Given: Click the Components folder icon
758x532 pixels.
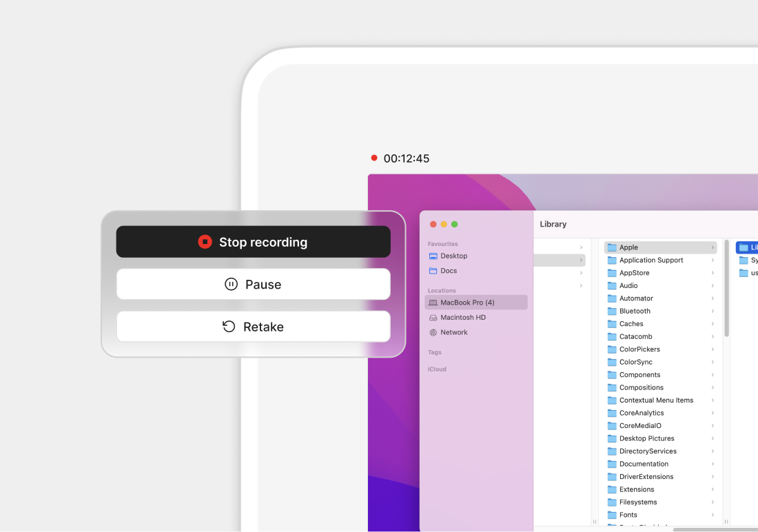Looking at the screenshot, I should click(x=612, y=375).
